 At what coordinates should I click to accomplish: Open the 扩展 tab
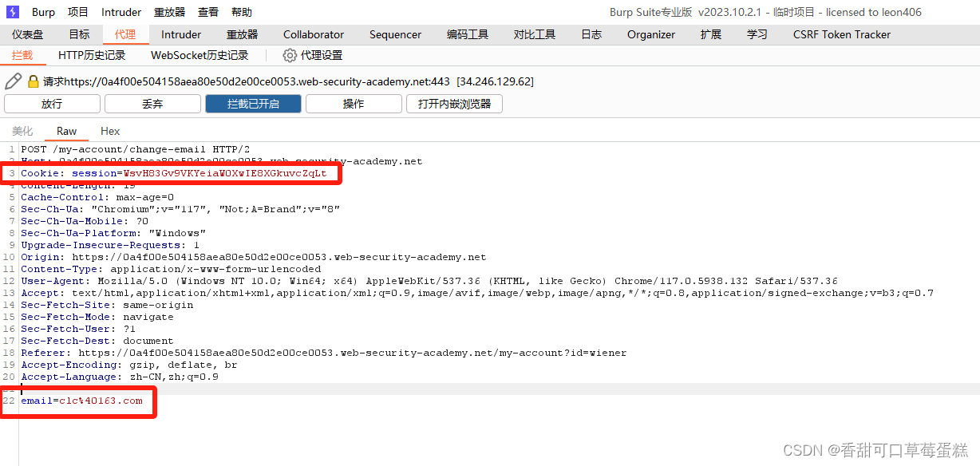coord(711,34)
